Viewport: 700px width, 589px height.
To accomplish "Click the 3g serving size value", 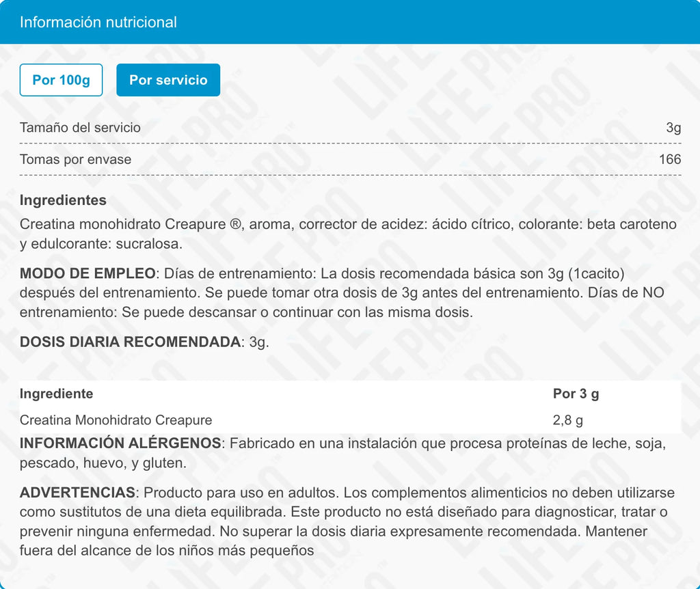I will (x=673, y=128).
